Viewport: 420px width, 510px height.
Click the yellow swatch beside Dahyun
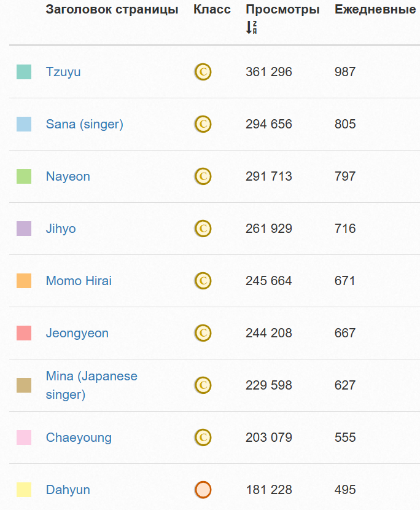pyautogui.click(x=24, y=490)
